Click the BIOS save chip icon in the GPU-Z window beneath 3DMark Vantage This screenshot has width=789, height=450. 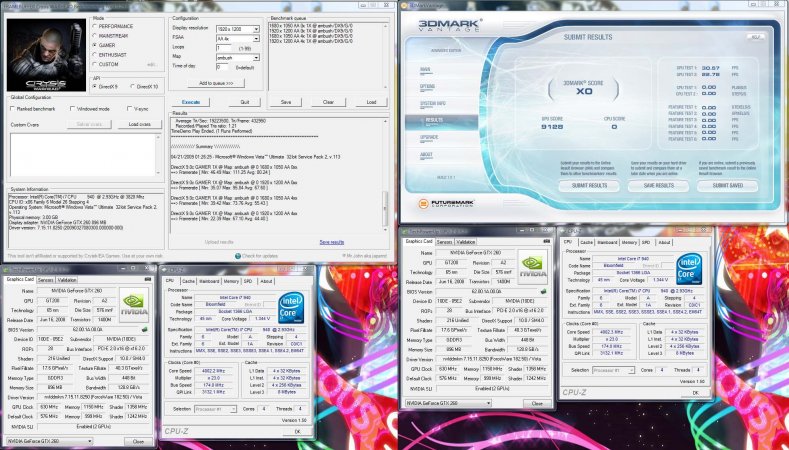544,291
